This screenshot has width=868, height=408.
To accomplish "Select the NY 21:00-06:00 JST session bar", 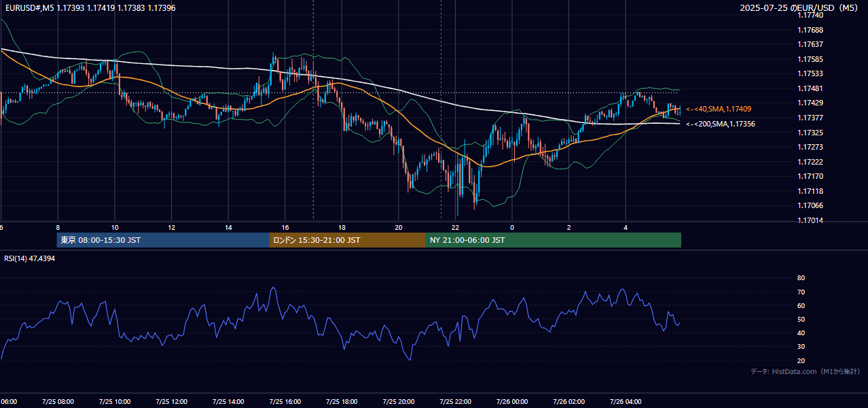I will point(554,240).
